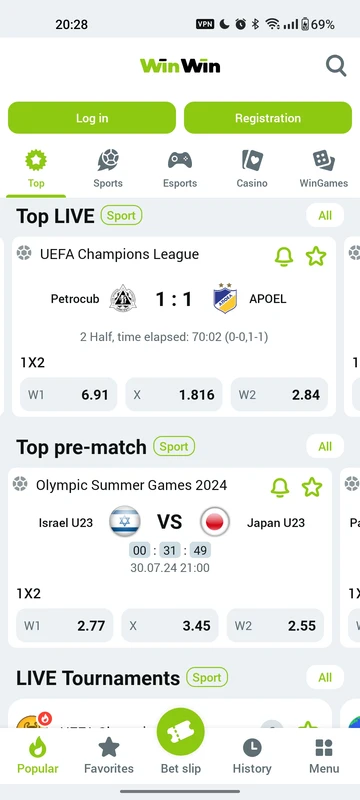Open the Bet slip ticket icon
The height and width of the screenshot is (800, 360).
pyautogui.click(x=181, y=732)
